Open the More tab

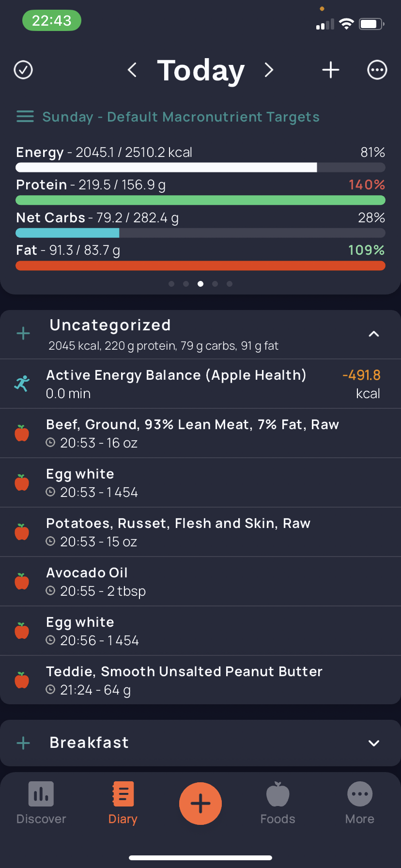pos(360,803)
